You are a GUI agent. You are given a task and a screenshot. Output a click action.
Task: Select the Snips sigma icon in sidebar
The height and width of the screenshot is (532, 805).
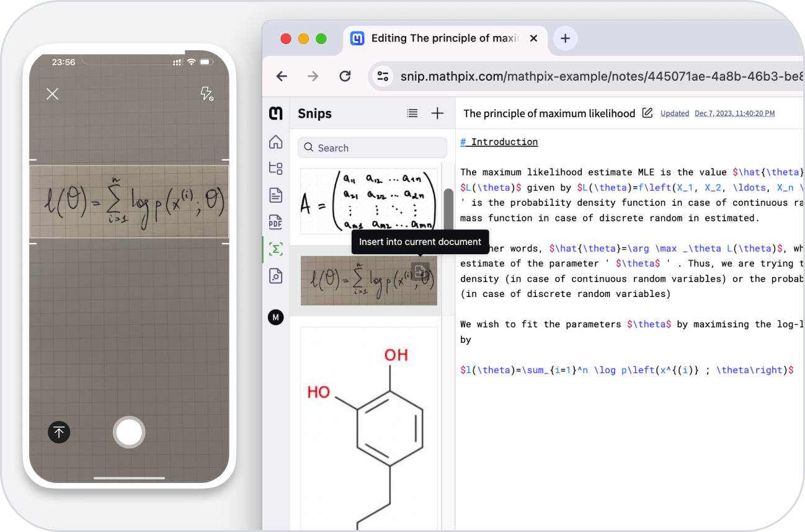pos(276,249)
